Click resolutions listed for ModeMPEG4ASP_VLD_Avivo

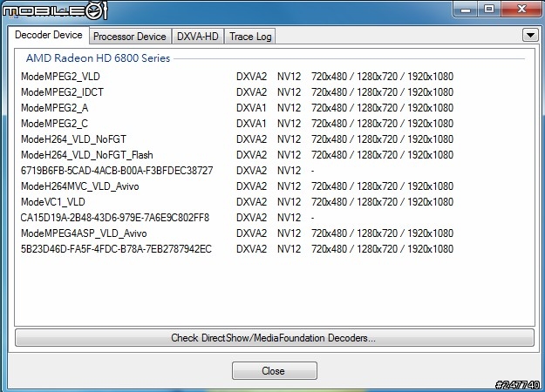click(382, 233)
